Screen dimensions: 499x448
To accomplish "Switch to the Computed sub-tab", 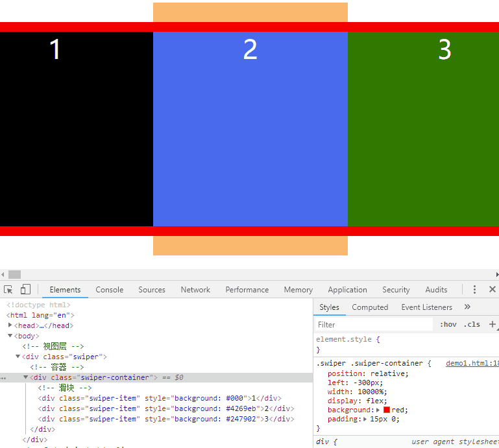I will (x=370, y=307).
